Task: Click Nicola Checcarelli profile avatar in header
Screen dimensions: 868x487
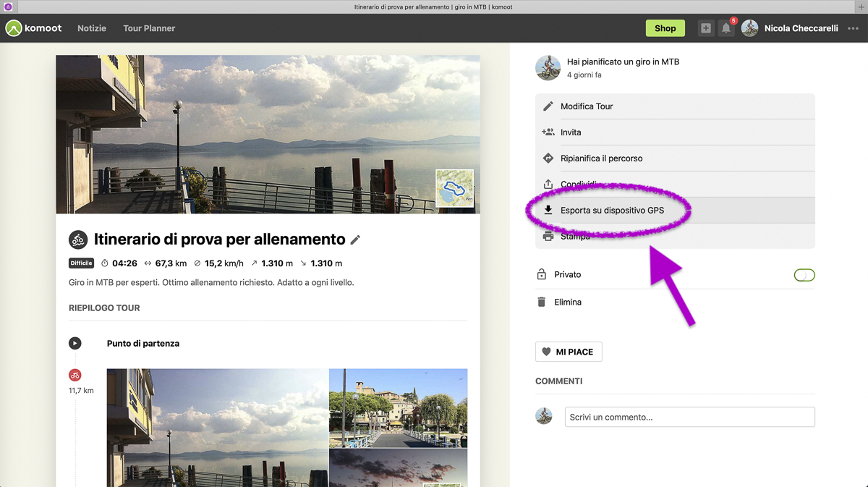Action: (749, 28)
